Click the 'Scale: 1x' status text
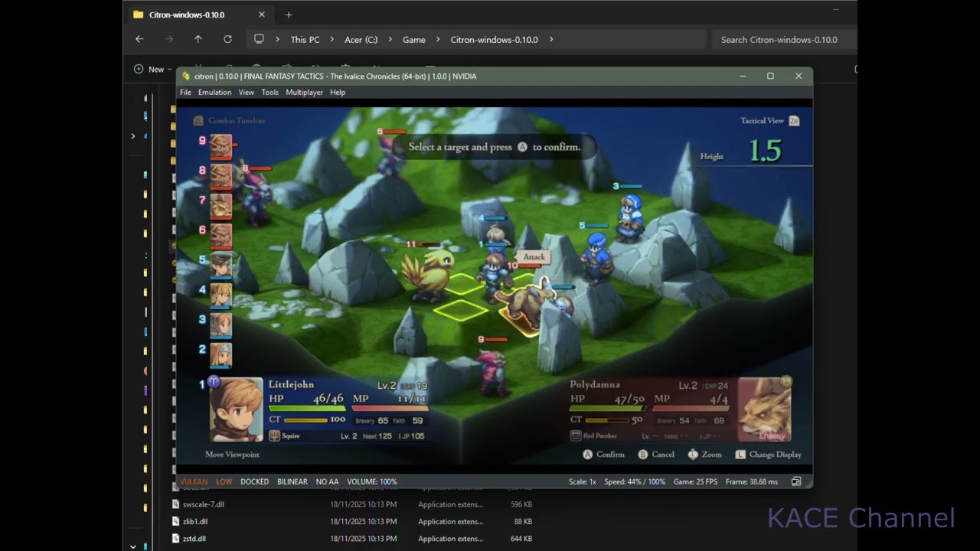This screenshot has width=980, height=551. point(582,482)
